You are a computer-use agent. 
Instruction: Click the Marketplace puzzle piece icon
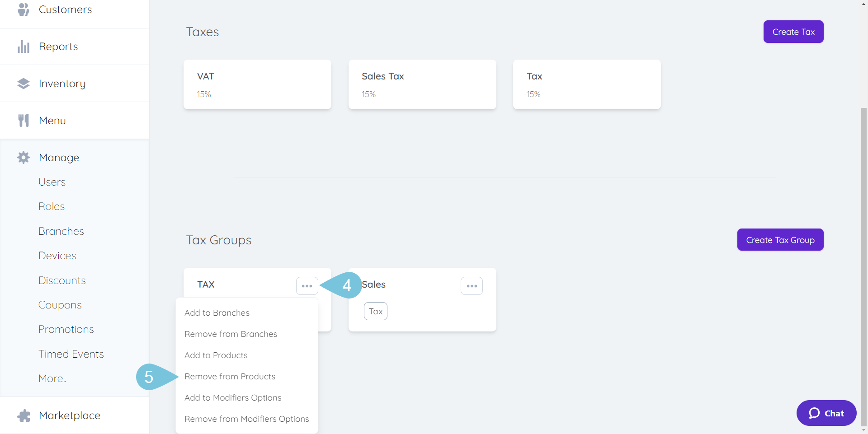click(24, 415)
